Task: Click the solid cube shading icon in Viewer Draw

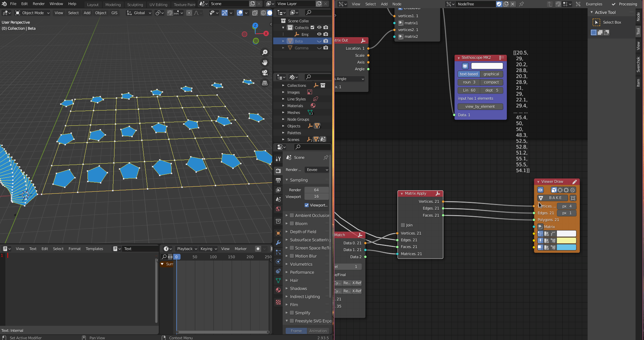Action: [x=554, y=190]
